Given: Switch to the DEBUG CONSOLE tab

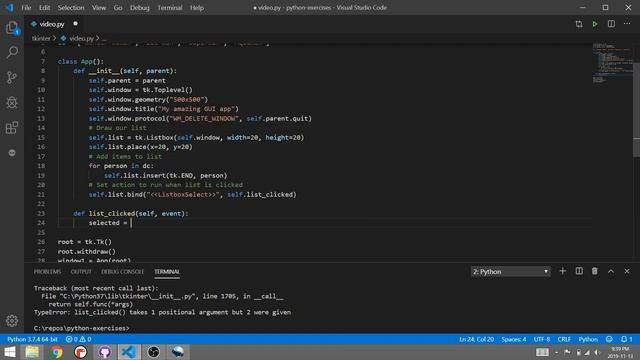Looking at the screenshot, I should pyautogui.click(x=122, y=272).
